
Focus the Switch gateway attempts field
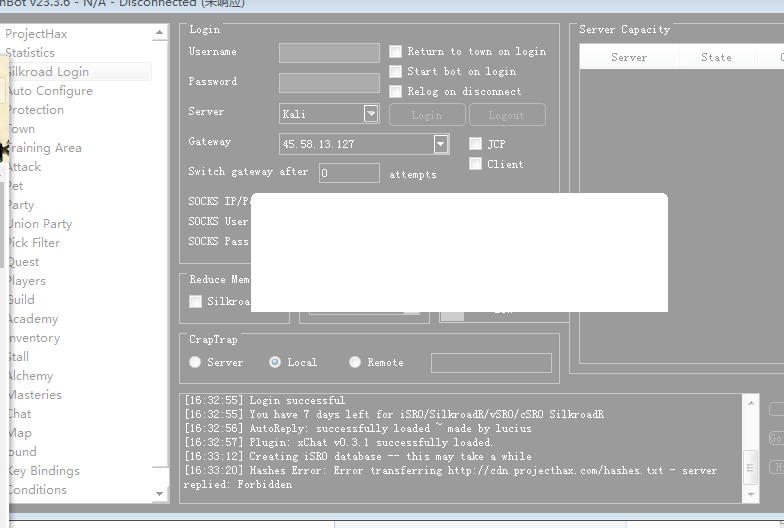[349, 173]
